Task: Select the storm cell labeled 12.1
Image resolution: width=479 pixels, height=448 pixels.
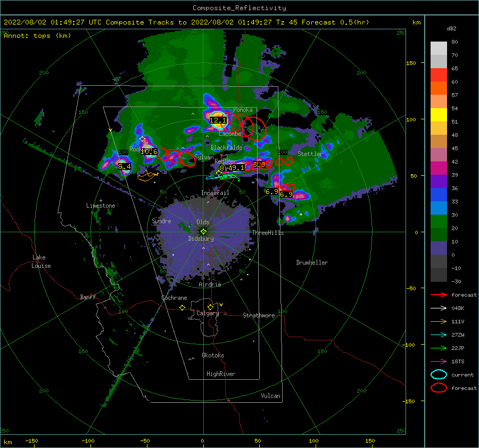Action: (218, 120)
